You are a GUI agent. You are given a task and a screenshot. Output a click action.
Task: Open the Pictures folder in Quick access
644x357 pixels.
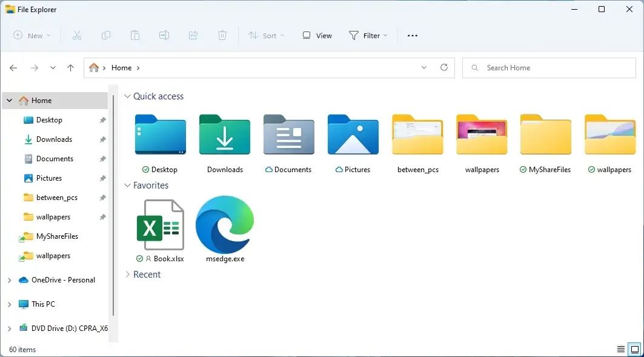pos(353,136)
